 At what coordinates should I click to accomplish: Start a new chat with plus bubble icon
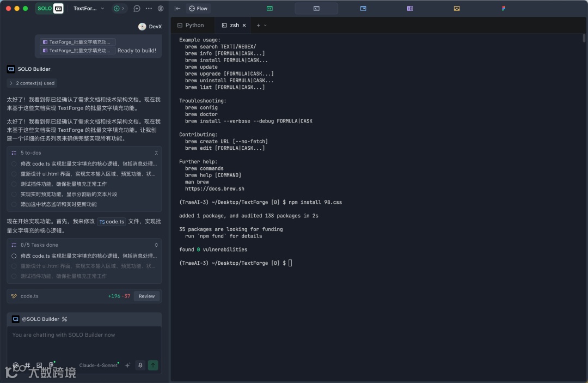(x=137, y=8)
